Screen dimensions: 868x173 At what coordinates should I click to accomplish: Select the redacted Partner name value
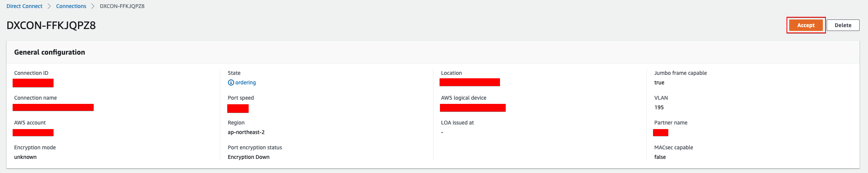click(x=661, y=133)
